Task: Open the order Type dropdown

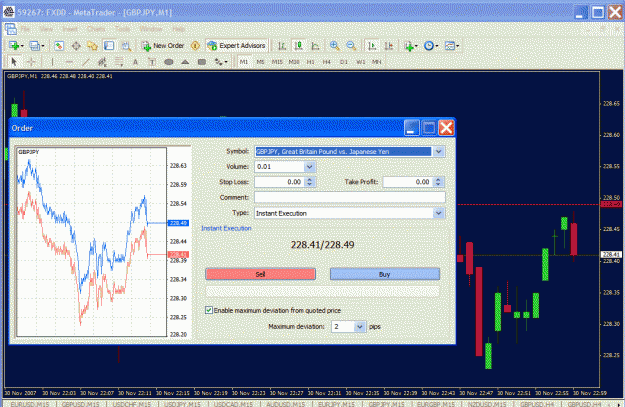Action: click(439, 213)
